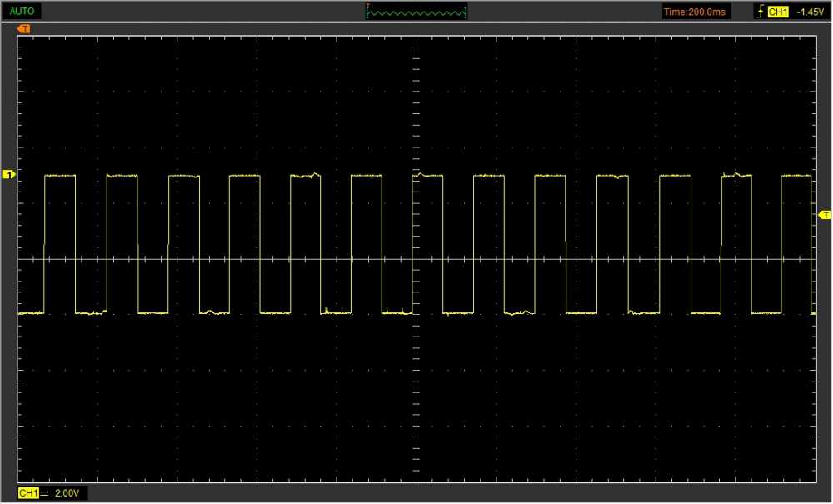Select the yellow CH1 label at bottom left

click(28, 494)
